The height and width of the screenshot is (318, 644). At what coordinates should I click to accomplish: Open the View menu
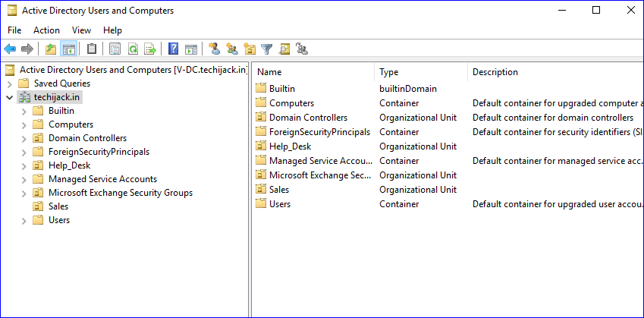point(81,30)
